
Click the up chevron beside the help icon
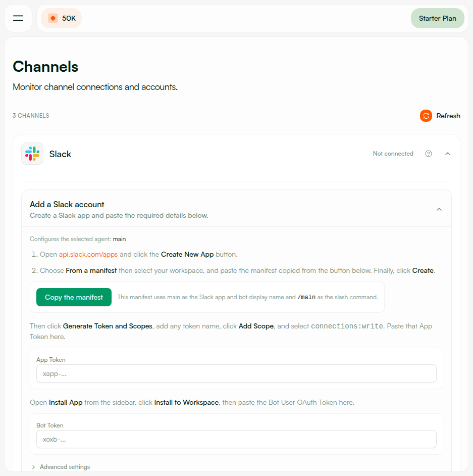[x=448, y=154]
